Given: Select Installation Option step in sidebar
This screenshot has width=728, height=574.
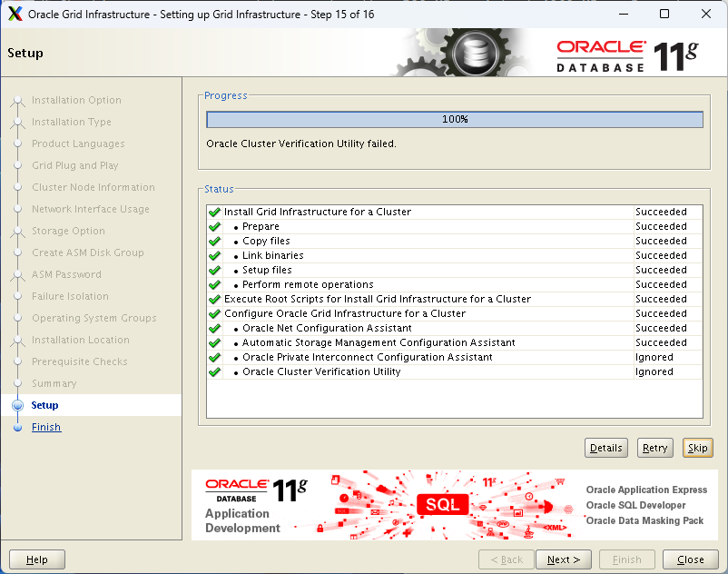Looking at the screenshot, I should 76,100.
